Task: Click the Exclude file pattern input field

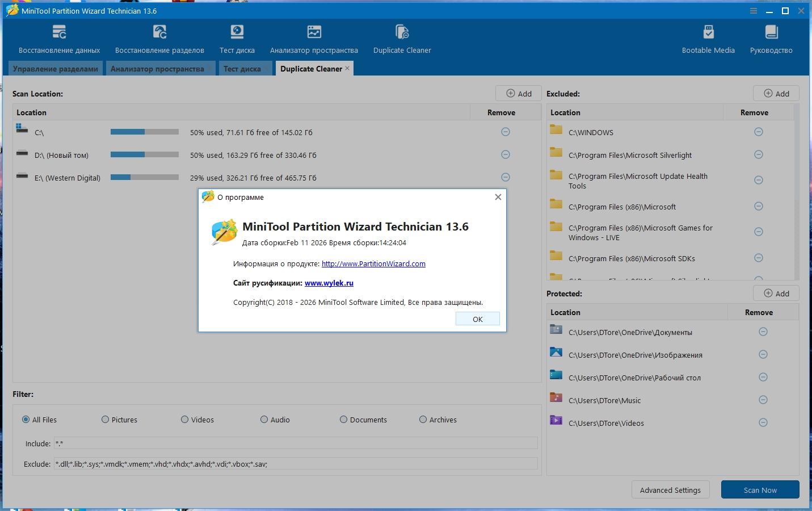Action: pyautogui.click(x=295, y=464)
